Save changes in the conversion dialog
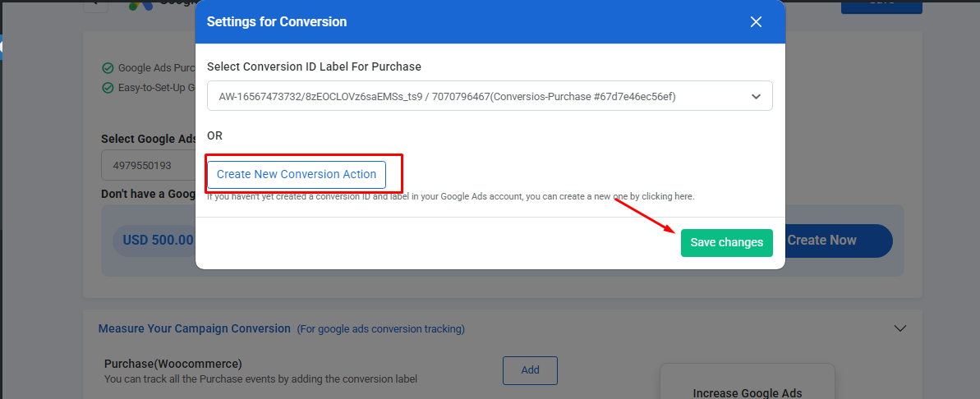980x399 pixels. click(x=726, y=242)
